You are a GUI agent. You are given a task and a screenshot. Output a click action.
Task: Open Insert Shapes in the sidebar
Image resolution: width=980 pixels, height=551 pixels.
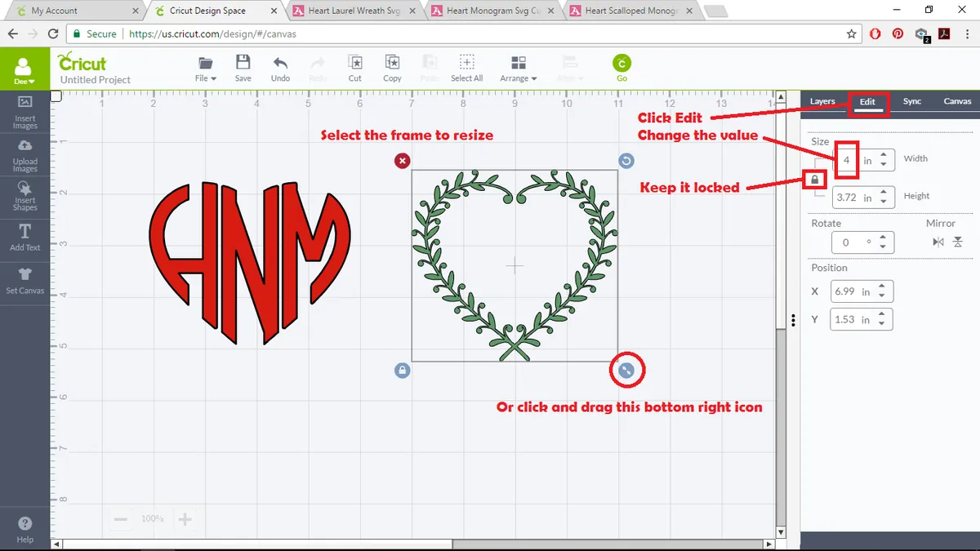[x=24, y=197]
